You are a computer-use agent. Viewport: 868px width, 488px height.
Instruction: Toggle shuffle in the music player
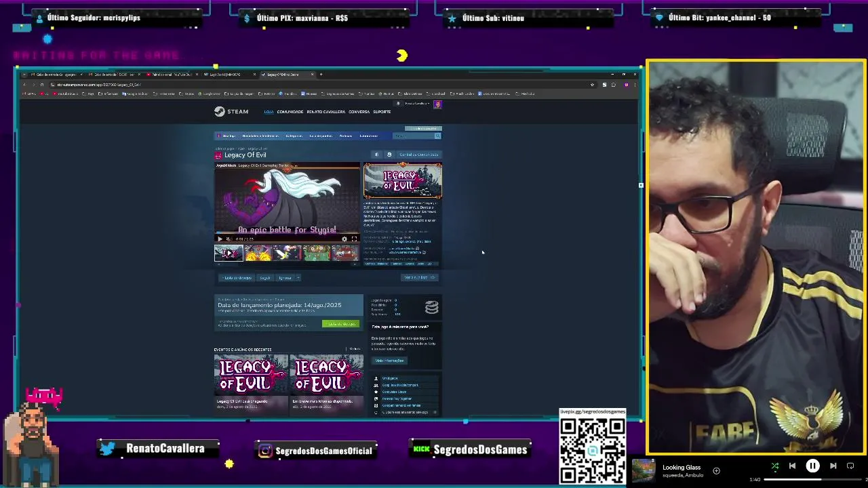tap(775, 466)
